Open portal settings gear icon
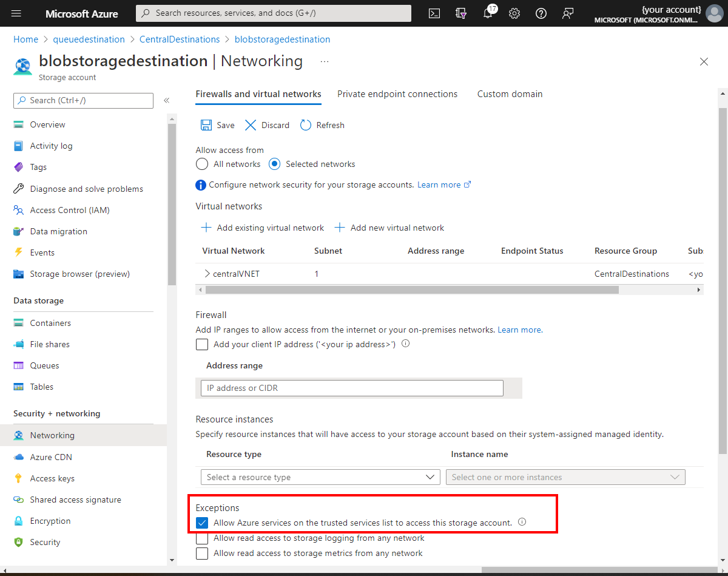The width and height of the screenshot is (728, 576). [514, 13]
